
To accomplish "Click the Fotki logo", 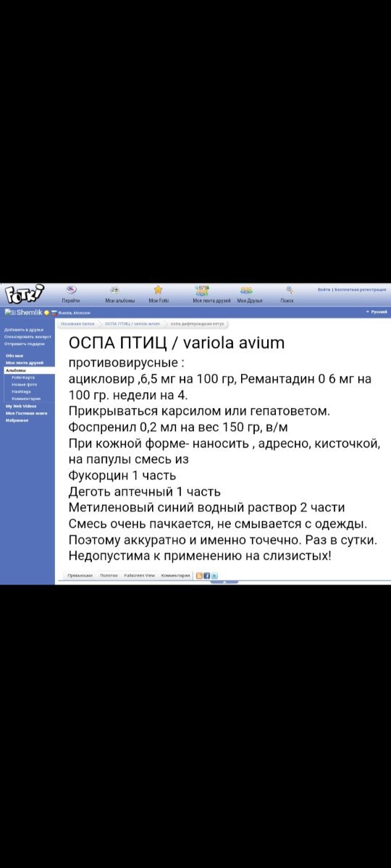I will pos(24,294).
